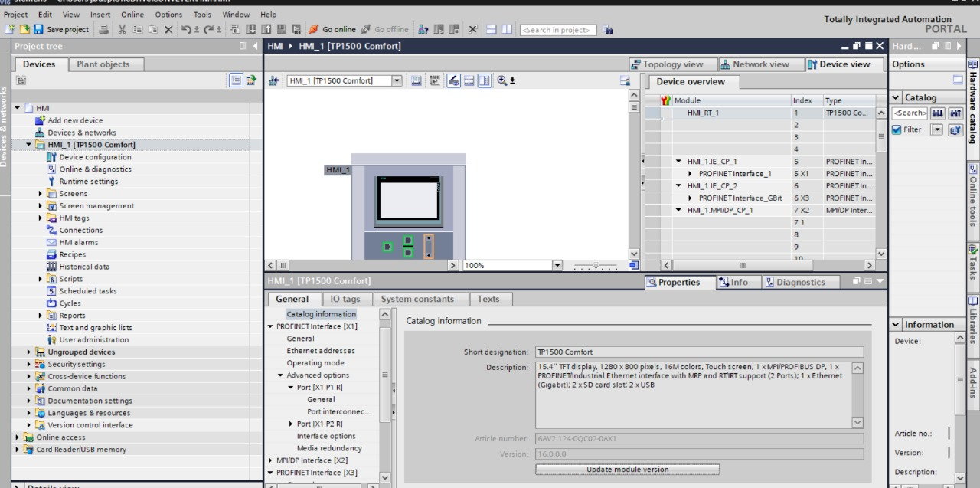
Task: Click the binoculars search icon
Action: click(609, 30)
